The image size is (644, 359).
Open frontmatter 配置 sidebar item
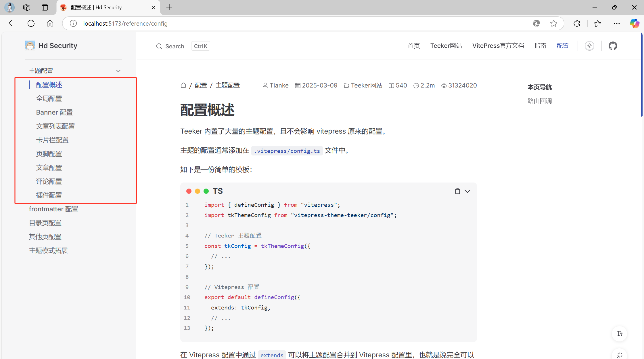click(53, 209)
